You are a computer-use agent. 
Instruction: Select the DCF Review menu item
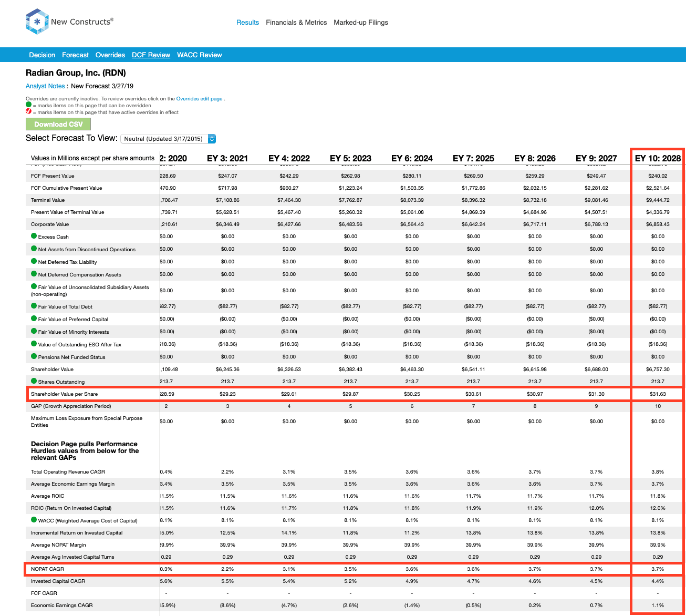click(151, 55)
